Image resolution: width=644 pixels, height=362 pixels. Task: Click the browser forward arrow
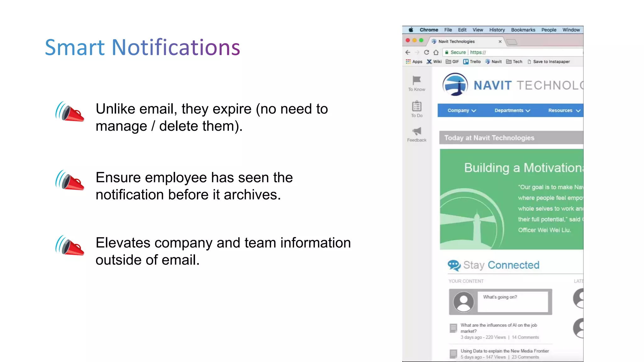tap(417, 52)
